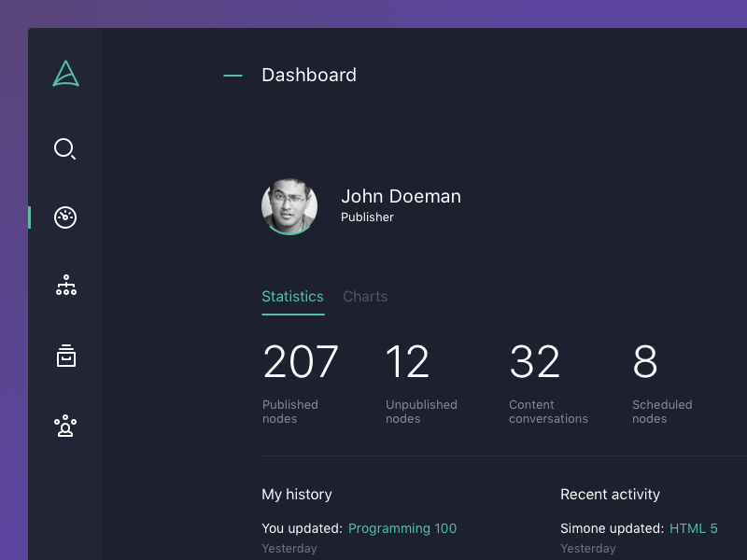
Task: Switch to the Statistics tab
Action: coord(292,297)
